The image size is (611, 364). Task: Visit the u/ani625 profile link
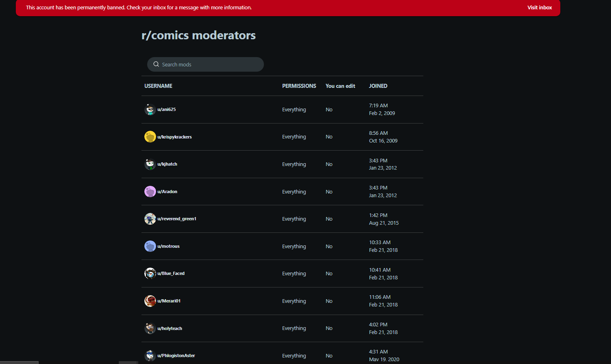click(167, 109)
